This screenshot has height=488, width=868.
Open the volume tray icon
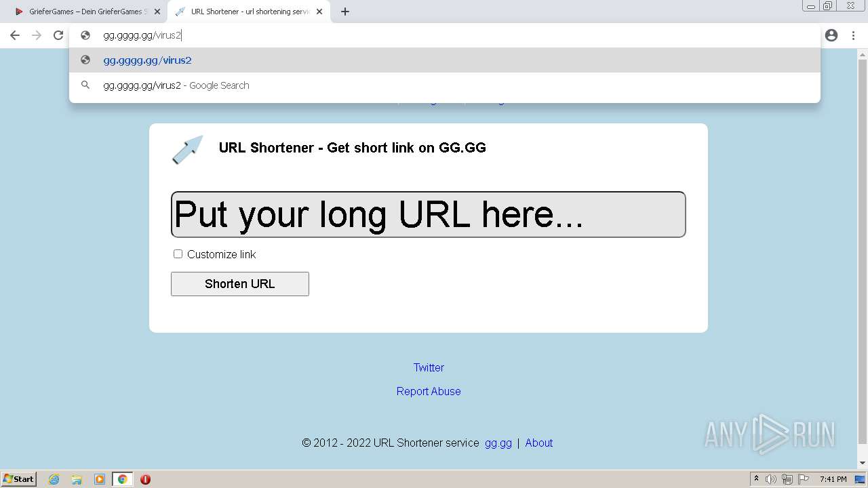771,479
